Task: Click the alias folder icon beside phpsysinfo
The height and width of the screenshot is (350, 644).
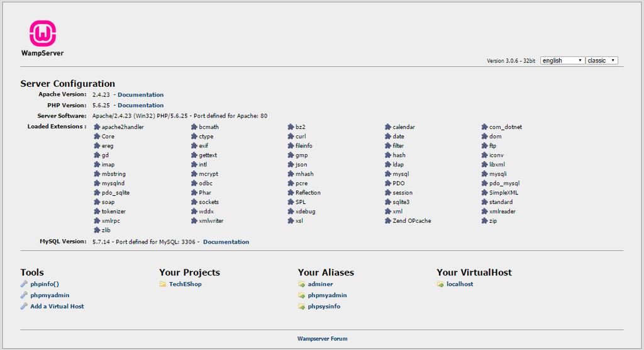Action: click(x=301, y=306)
